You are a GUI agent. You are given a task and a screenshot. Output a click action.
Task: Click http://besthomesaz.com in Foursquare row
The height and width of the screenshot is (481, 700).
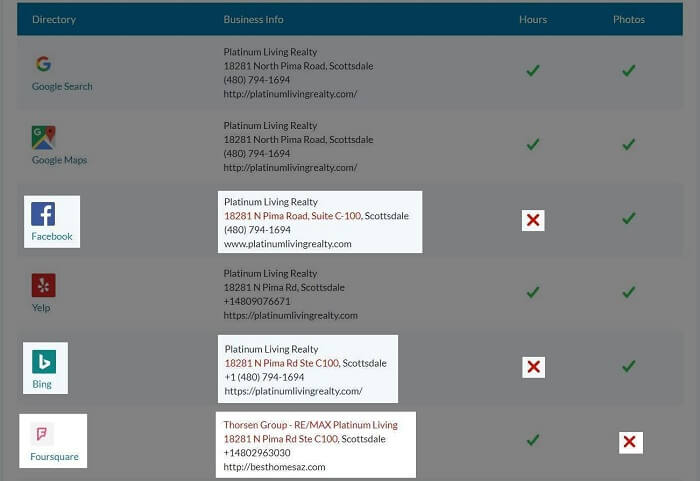[275, 467]
